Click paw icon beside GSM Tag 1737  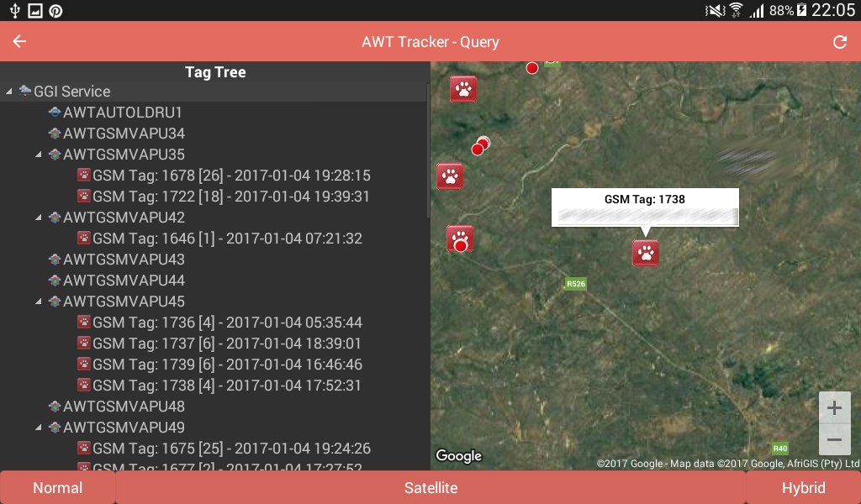[84, 343]
